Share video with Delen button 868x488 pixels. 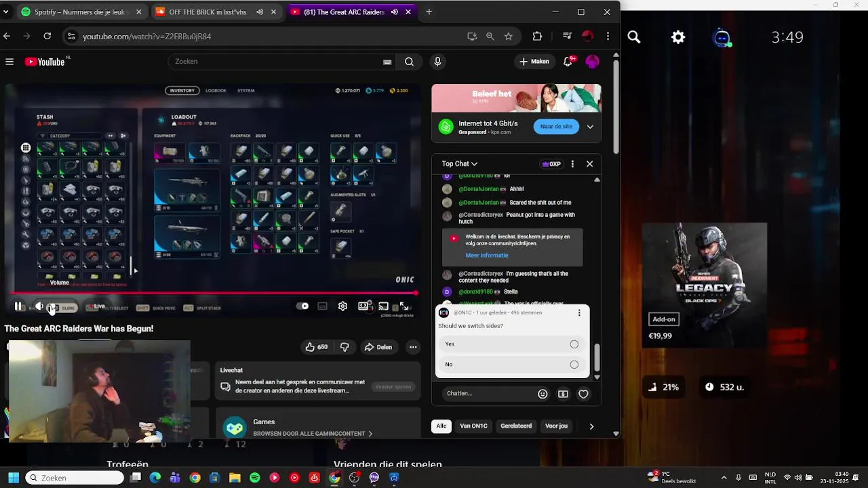378,347
